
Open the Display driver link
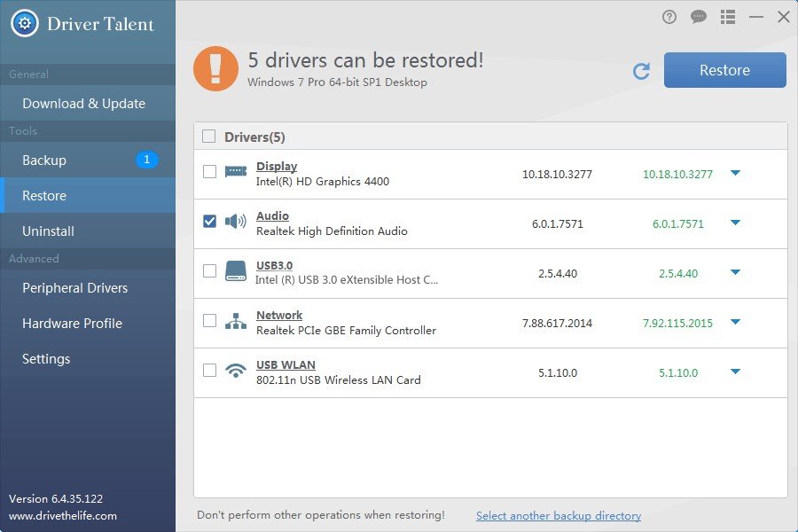[x=277, y=167]
